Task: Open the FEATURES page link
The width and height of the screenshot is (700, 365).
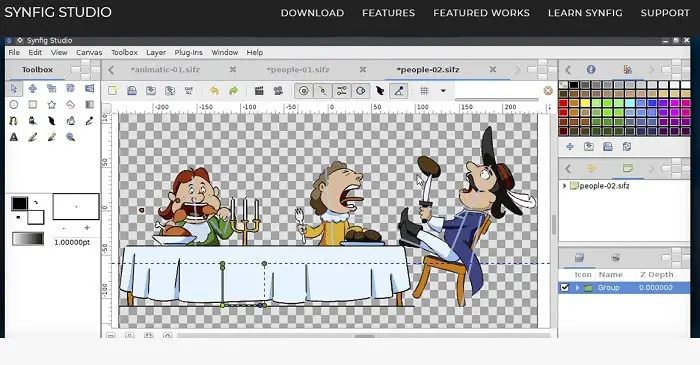Action: coord(388,13)
